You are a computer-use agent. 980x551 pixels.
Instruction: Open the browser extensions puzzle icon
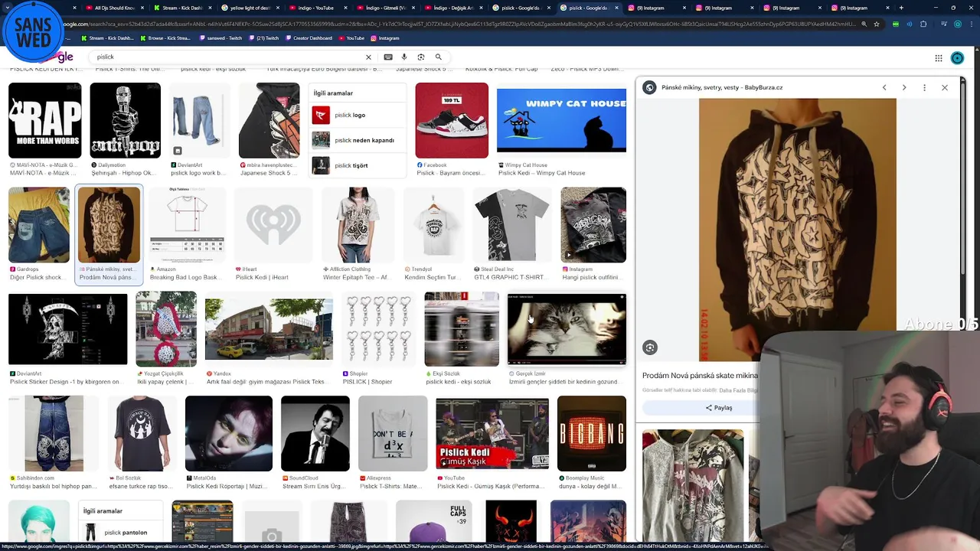coord(923,24)
